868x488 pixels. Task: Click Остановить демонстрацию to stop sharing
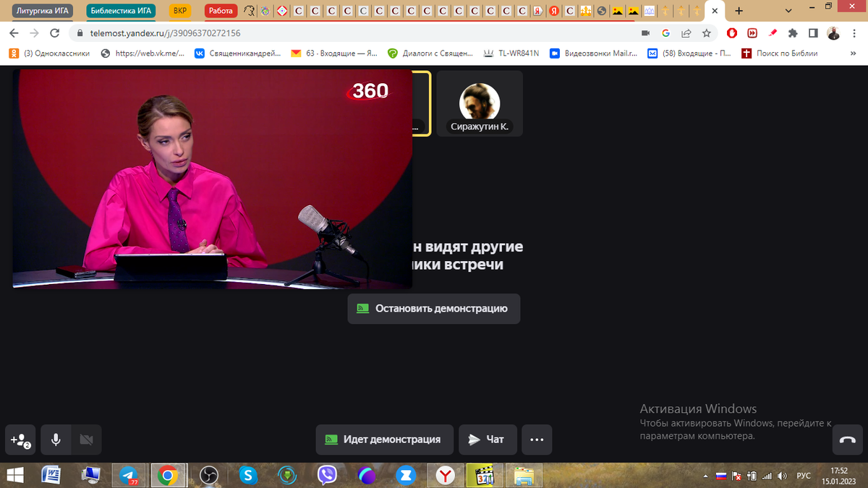(x=433, y=309)
